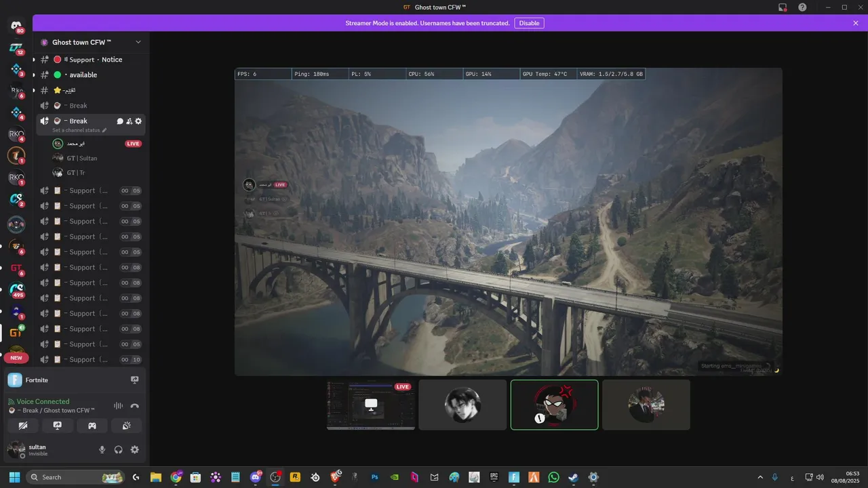The image size is (868, 488).
Task: Open orange server icon with 1 badge
Action: (16, 156)
